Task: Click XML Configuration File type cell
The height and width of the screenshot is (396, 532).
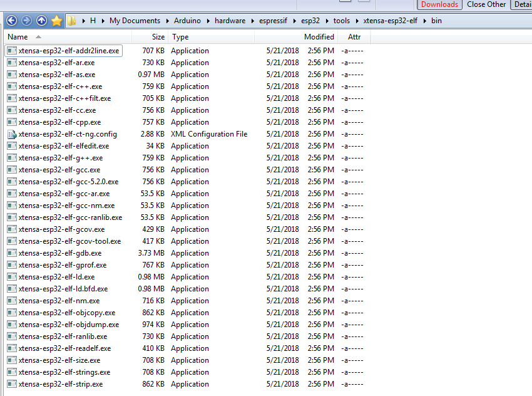Action: click(x=209, y=134)
